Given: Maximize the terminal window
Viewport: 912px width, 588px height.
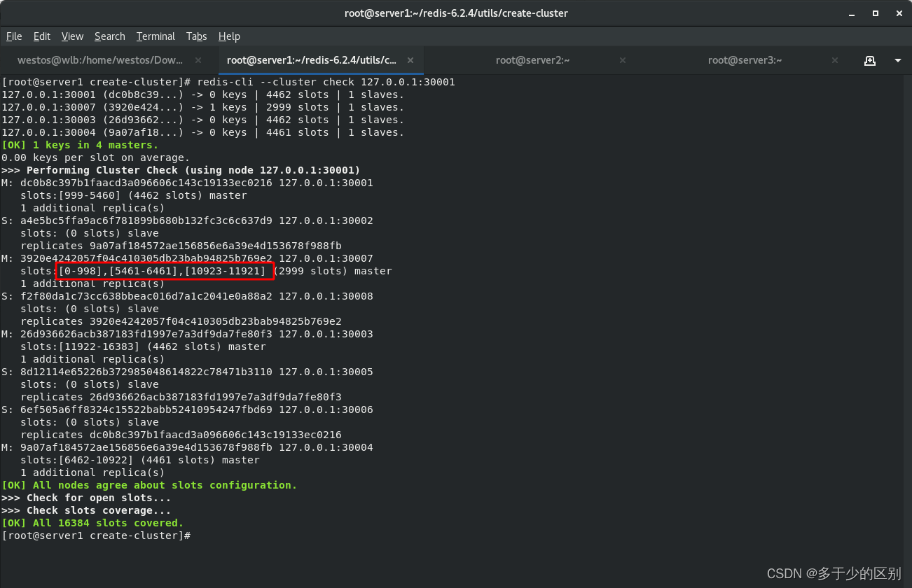Looking at the screenshot, I should pos(876,13).
